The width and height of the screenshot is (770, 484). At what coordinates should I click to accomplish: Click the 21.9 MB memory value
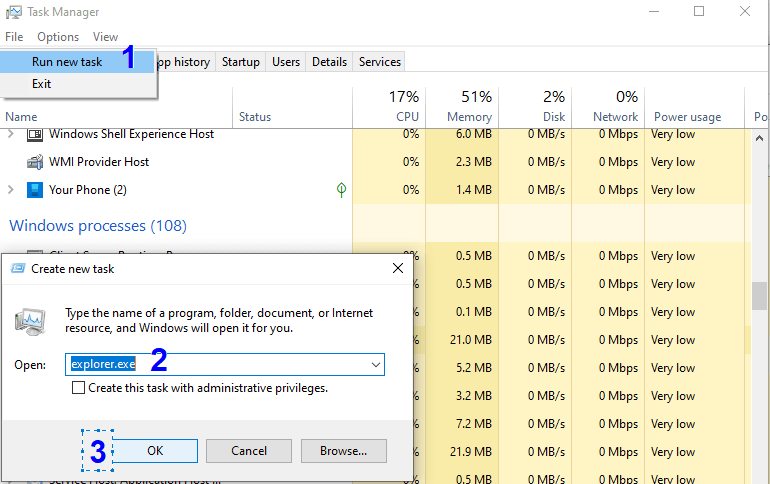coord(470,452)
